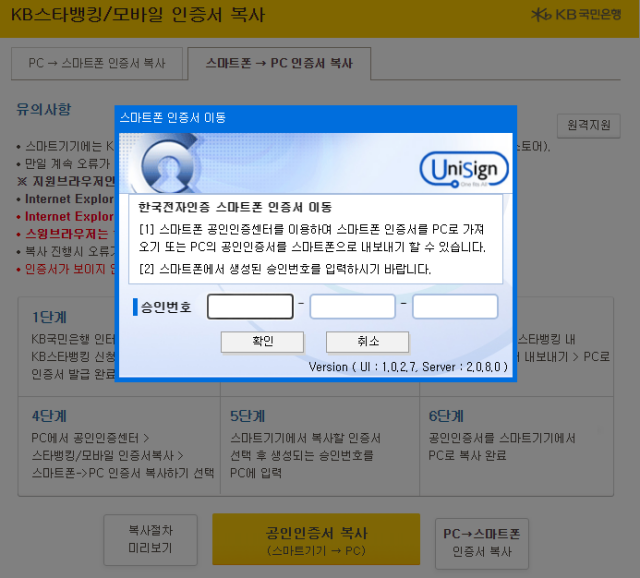640x578 pixels.
Task: Open 복사절차 미리보기 preview
Action: (x=151, y=539)
